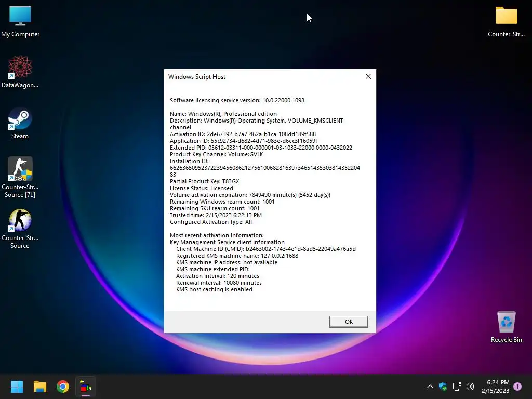Click the 'Software licensing service version' line
The height and width of the screenshot is (399, 532).
point(237,100)
